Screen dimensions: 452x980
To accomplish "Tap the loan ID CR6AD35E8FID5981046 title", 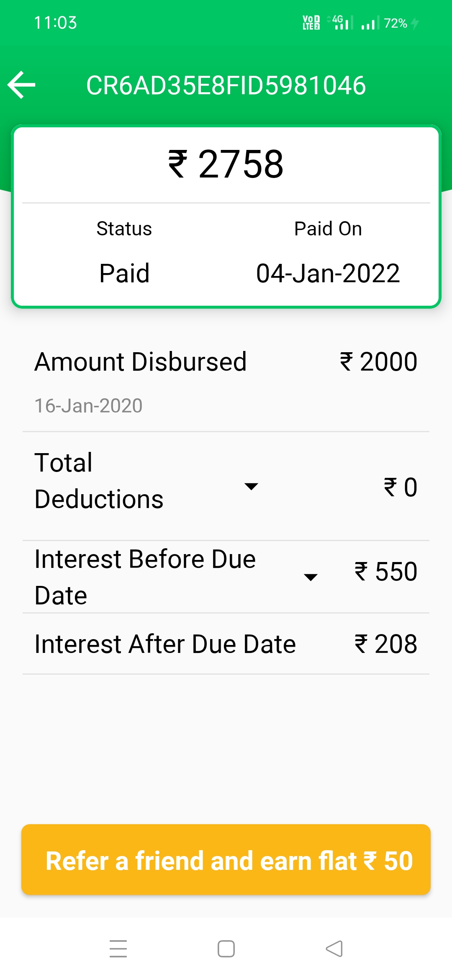I will tap(226, 85).
